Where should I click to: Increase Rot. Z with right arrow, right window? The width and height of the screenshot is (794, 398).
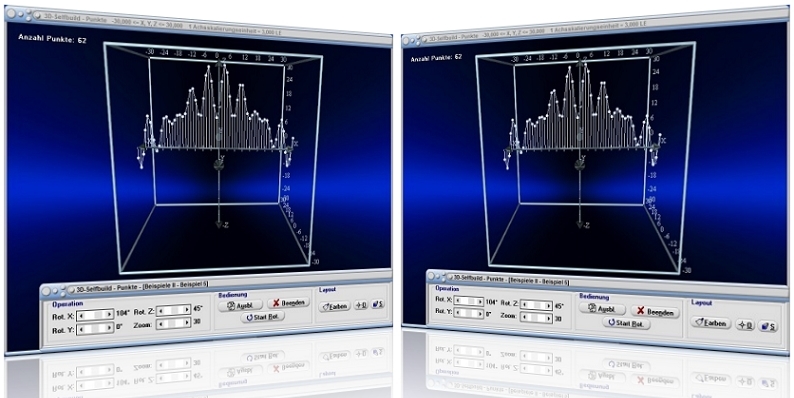(548, 306)
